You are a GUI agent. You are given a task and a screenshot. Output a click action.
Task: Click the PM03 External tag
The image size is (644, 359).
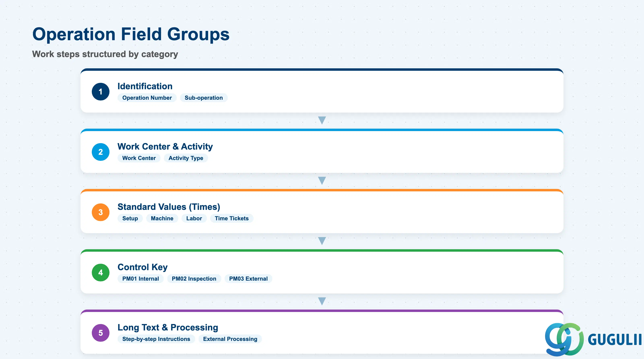click(x=248, y=279)
